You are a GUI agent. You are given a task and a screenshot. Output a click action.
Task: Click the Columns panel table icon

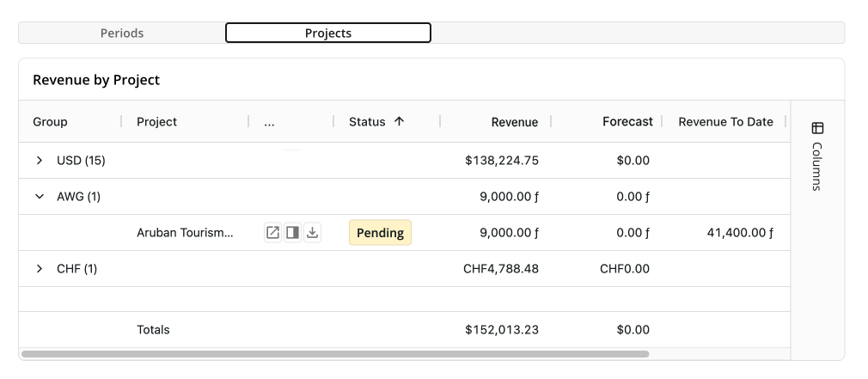(x=817, y=128)
